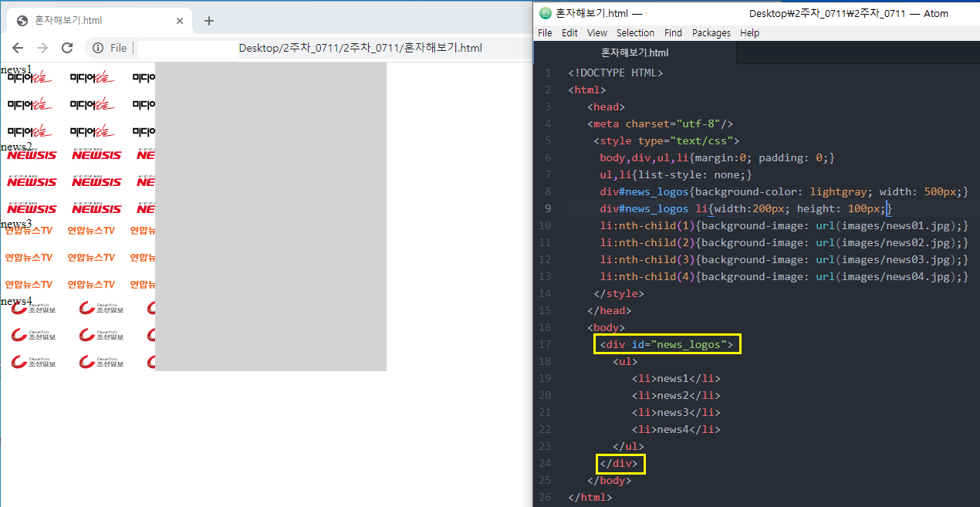
Task: Click the li:nth-child(4) news04.jpg rule
Action: tap(784, 276)
